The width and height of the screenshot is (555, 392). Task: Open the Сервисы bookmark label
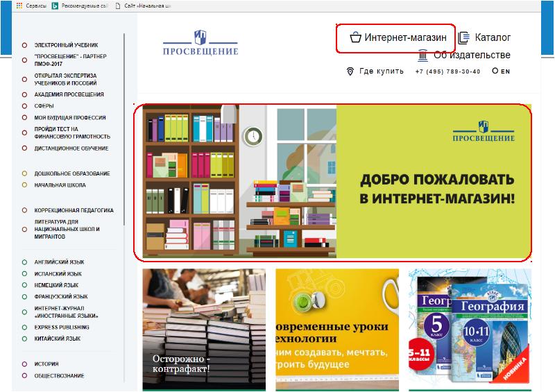[36, 6]
